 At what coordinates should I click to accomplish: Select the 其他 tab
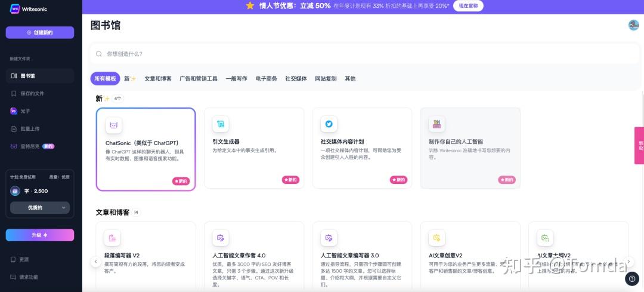[x=351, y=79]
